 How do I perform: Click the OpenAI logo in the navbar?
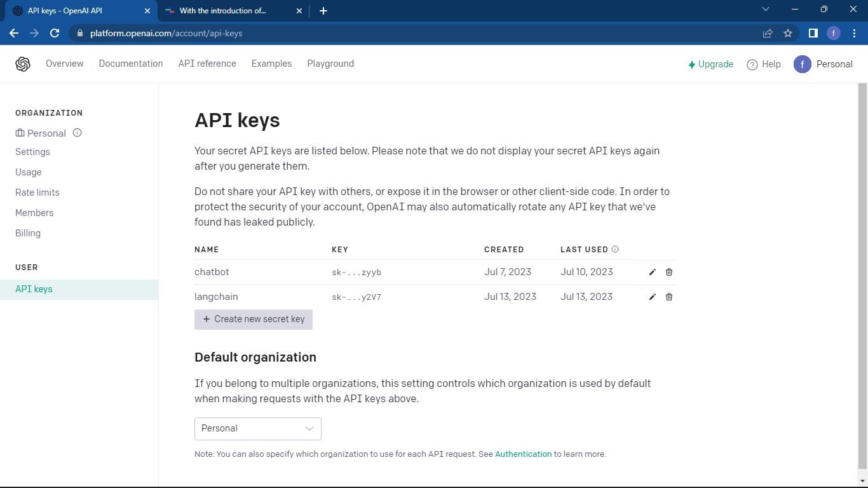[23, 64]
